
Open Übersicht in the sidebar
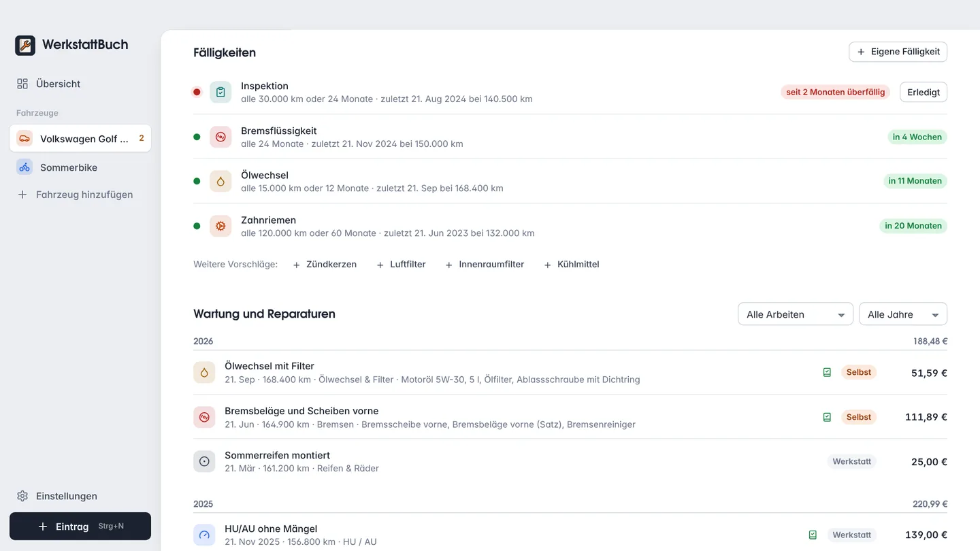tap(80, 84)
